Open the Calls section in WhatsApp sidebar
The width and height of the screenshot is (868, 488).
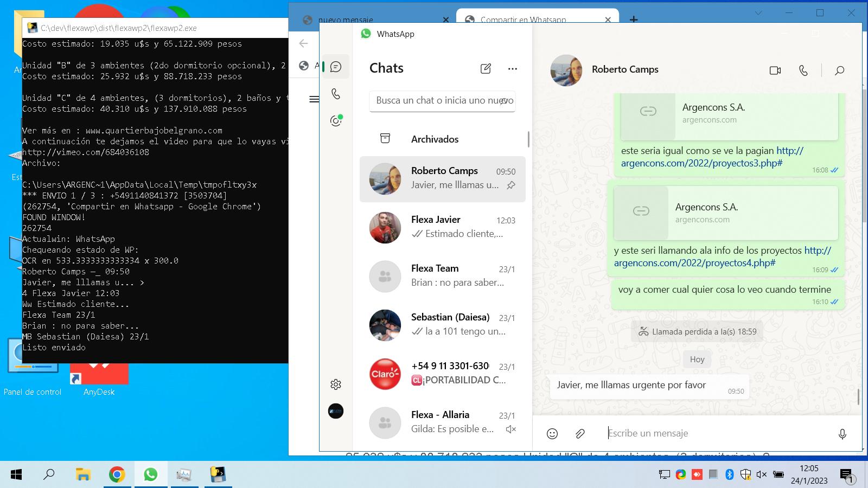(x=336, y=94)
